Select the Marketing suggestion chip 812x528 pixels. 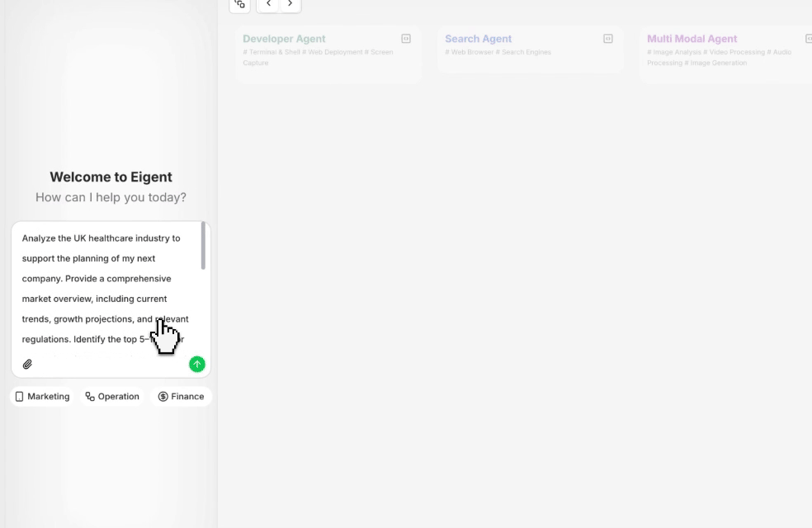tap(42, 397)
